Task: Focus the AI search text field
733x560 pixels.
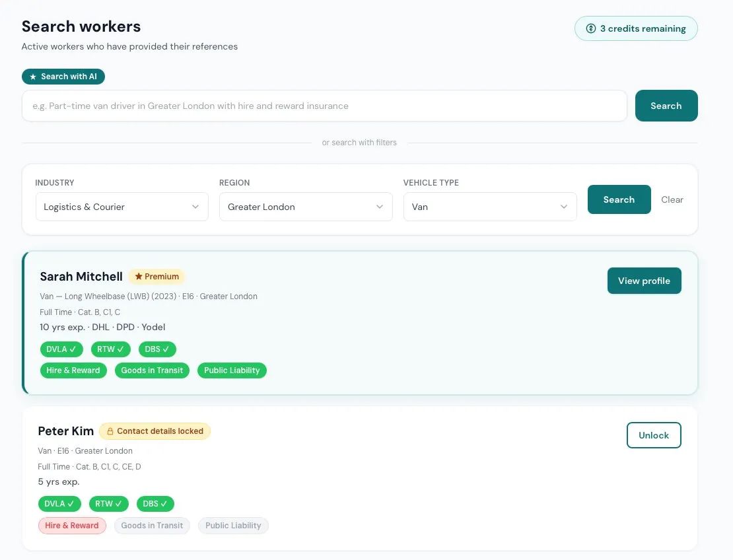Action: [x=324, y=106]
